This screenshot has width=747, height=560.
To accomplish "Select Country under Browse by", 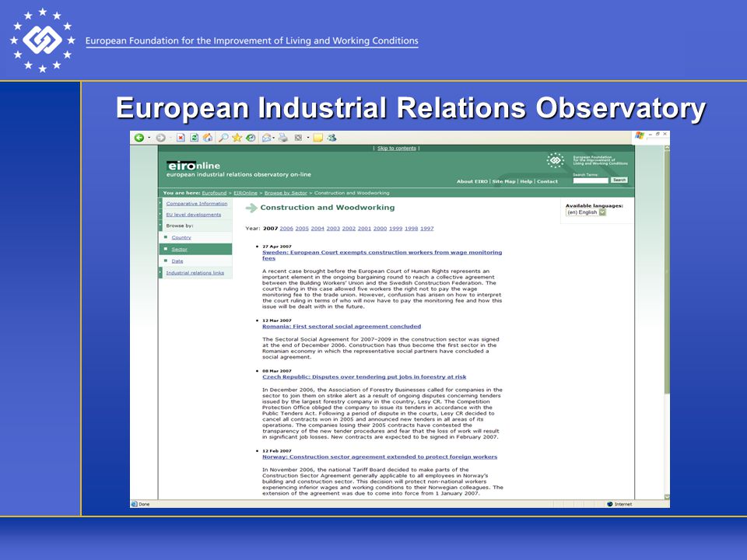I will coord(181,237).
